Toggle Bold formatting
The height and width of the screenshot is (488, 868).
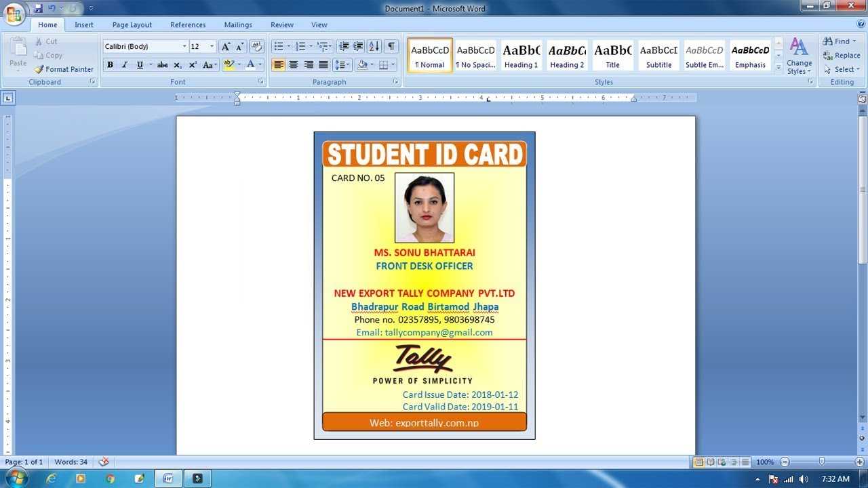pyautogui.click(x=110, y=65)
